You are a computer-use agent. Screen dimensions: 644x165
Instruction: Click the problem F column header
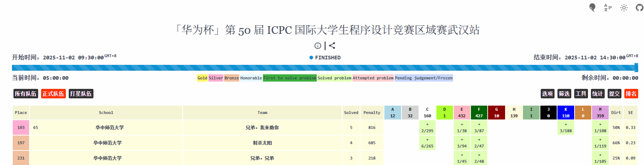coord(479,113)
